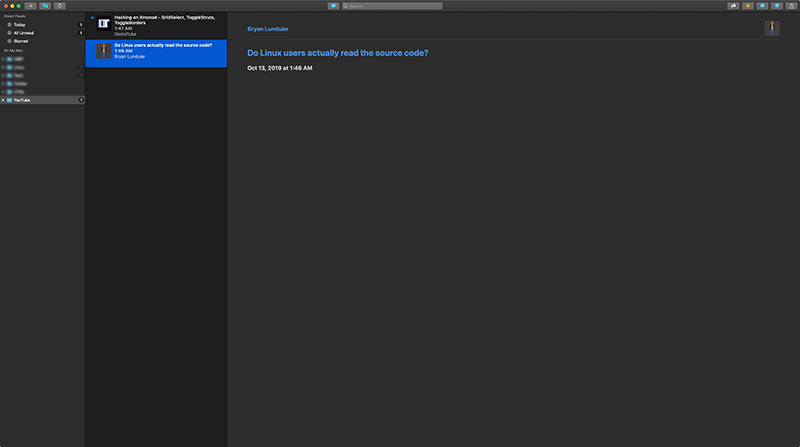Toggle read status of the article
800x447 pixels.
(x=762, y=5)
